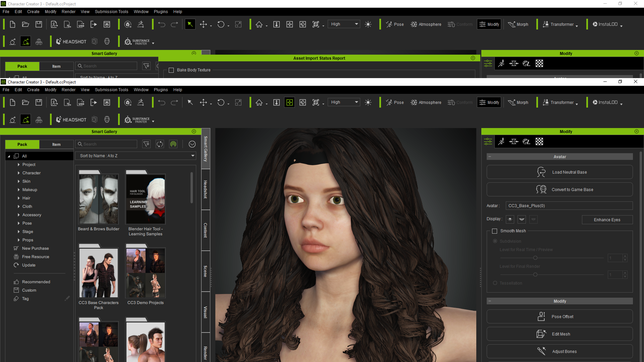Click the Load Neutral Base button
The height and width of the screenshot is (362, 644).
pos(560,172)
